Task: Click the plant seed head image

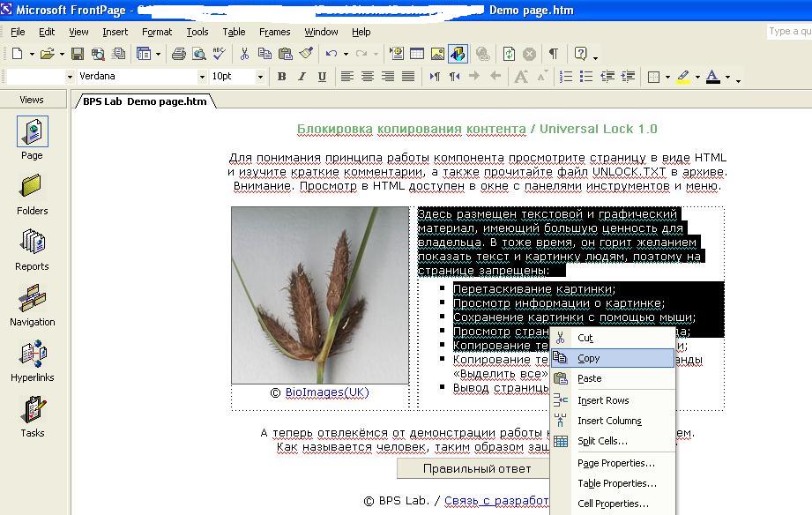Action: pos(320,295)
